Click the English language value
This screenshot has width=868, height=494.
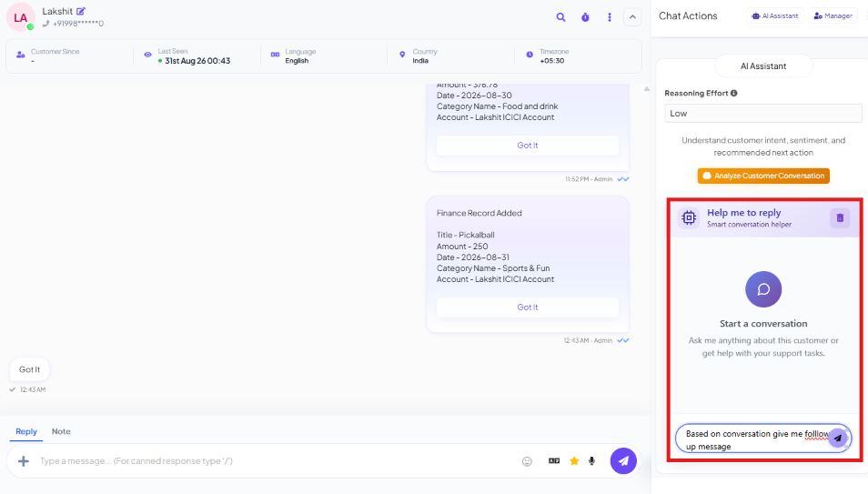[297, 61]
